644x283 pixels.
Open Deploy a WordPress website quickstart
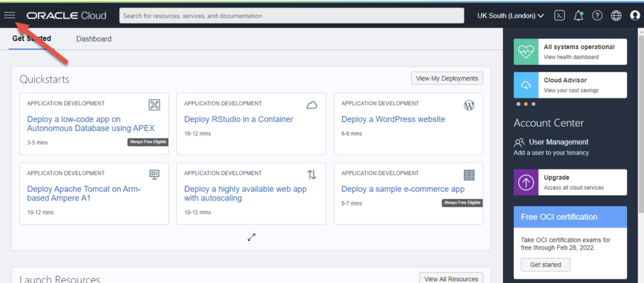click(x=393, y=119)
